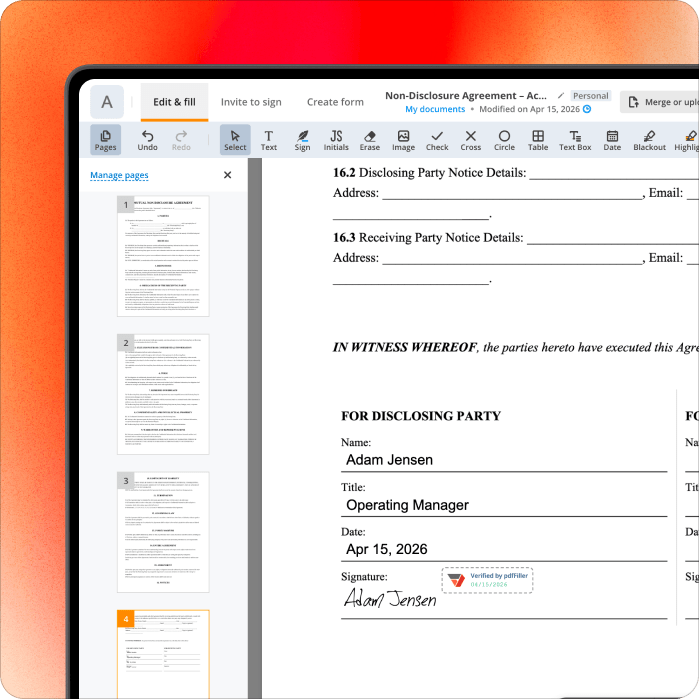Image resolution: width=699 pixels, height=699 pixels.
Task: Switch to Edit & fill tab
Action: pos(174,102)
